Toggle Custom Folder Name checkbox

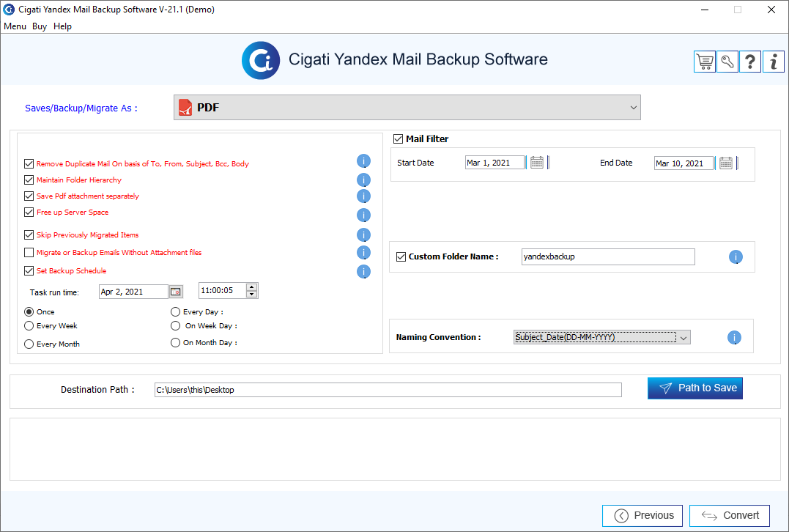pyautogui.click(x=401, y=256)
